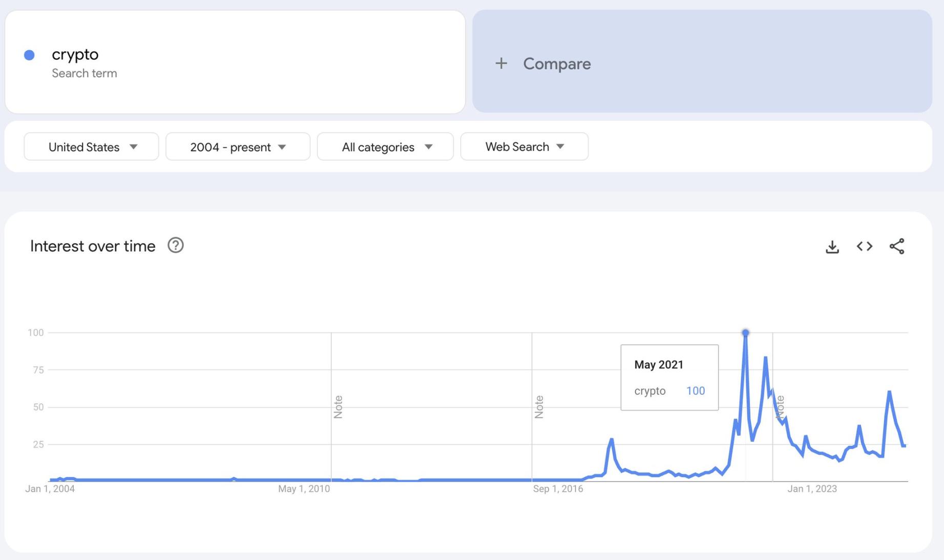The width and height of the screenshot is (944, 560).
Task: Click the 100 value on the y-axis
Action: tap(35, 333)
